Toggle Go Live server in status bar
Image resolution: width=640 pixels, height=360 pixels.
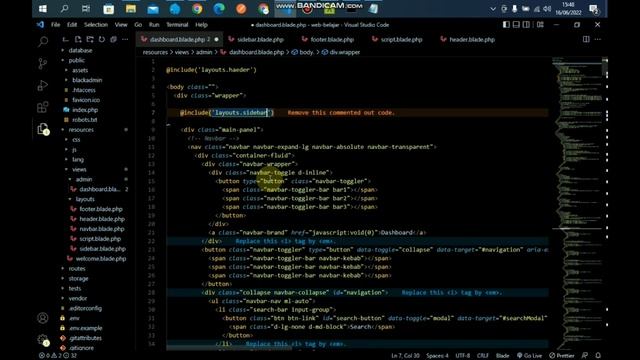point(529,356)
